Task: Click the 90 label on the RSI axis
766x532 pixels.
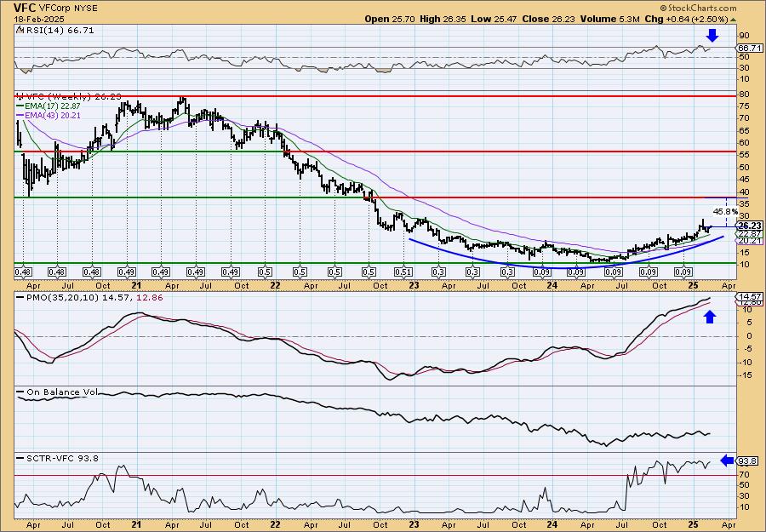Action: coord(743,36)
